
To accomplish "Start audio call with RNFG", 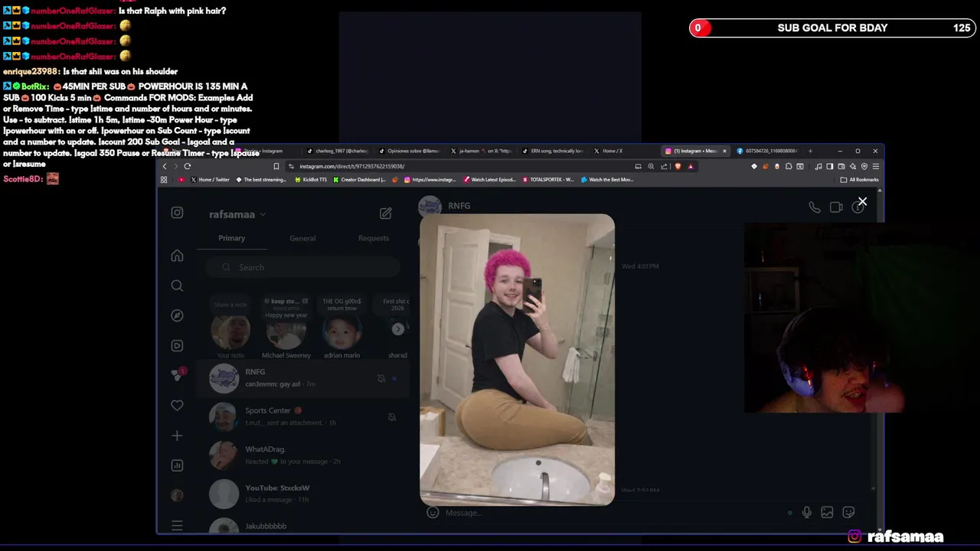I will tap(815, 207).
